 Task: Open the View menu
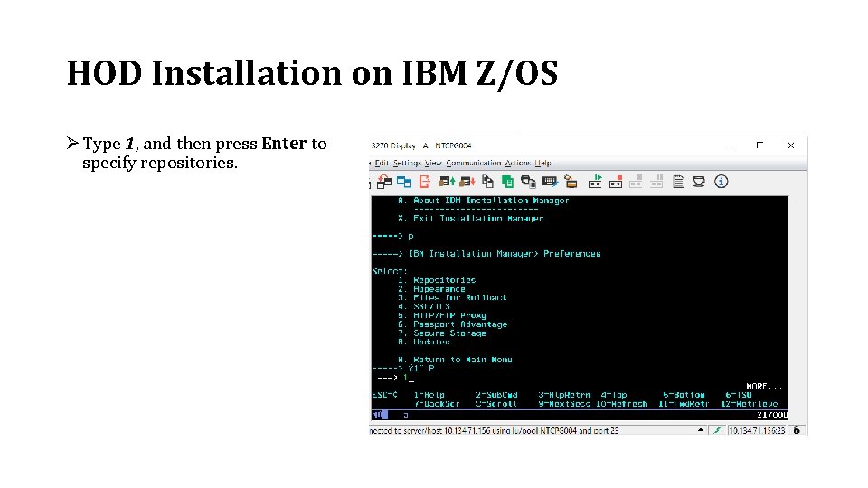[x=433, y=164]
